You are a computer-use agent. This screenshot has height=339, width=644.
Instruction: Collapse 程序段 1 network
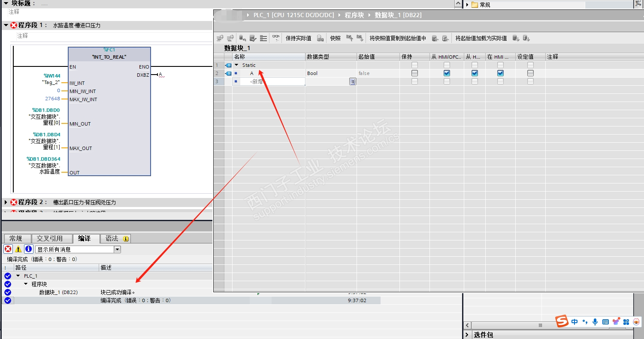[6, 25]
